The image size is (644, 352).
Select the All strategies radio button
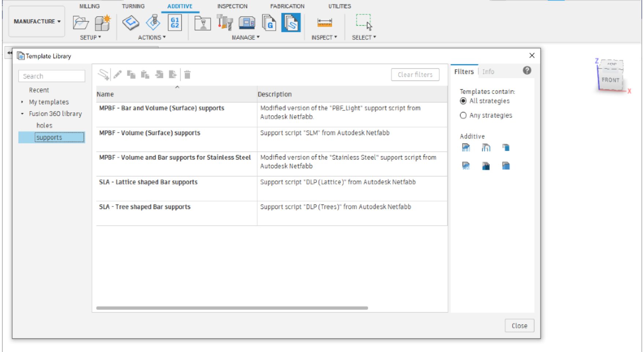click(x=463, y=101)
